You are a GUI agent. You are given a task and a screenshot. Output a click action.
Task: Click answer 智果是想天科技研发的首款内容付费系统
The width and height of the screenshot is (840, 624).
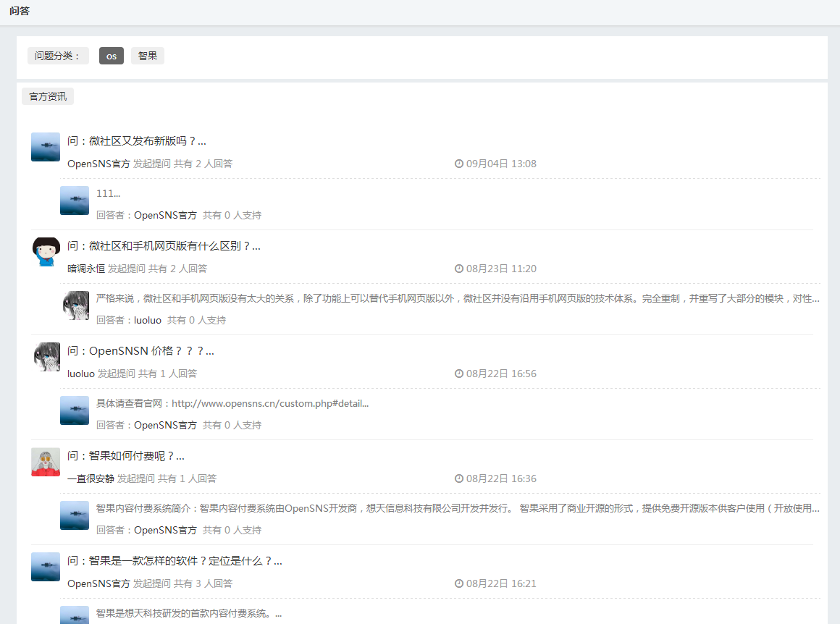(188, 613)
